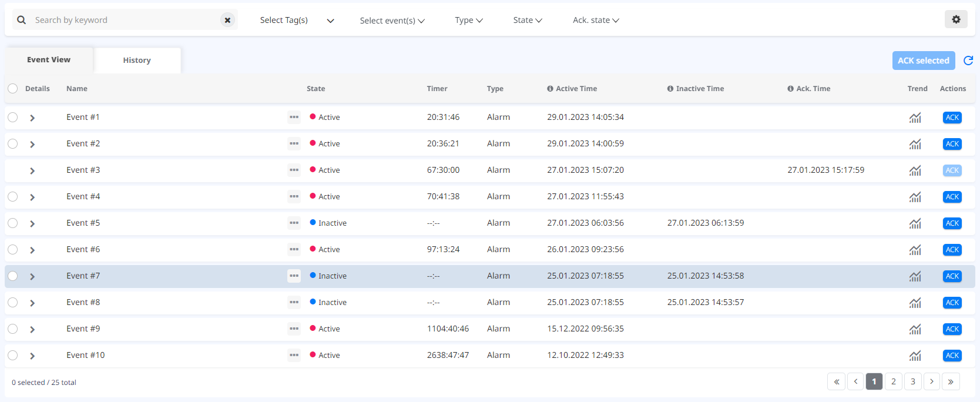The height and width of the screenshot is (402, 980).
Task: Toggle the select-all checkbox in the header
Action: coord(13,89)
